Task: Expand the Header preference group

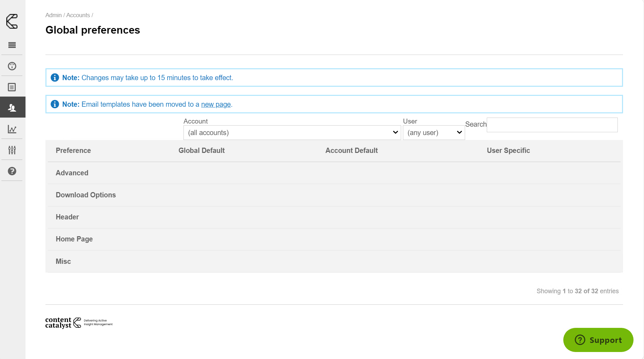Action: click(67, 217)
